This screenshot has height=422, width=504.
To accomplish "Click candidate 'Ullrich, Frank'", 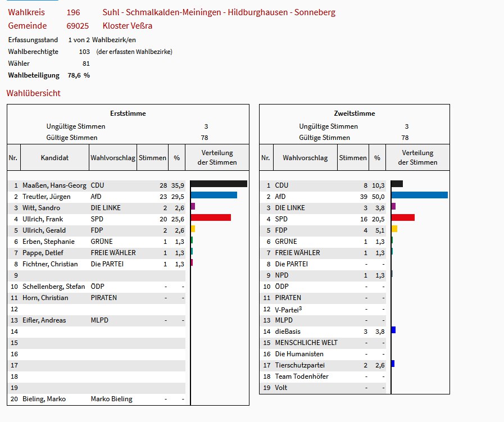I will pyautogui.click(x=43, y=219).
